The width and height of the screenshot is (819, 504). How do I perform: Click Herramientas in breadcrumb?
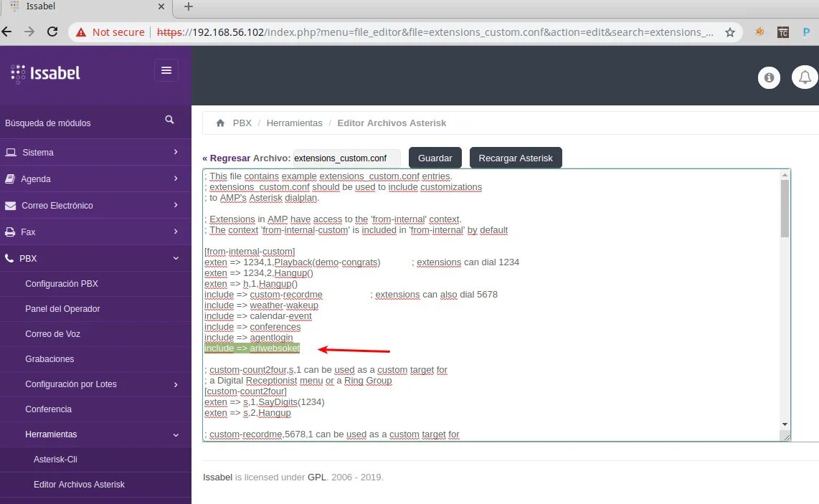[295, 123]
